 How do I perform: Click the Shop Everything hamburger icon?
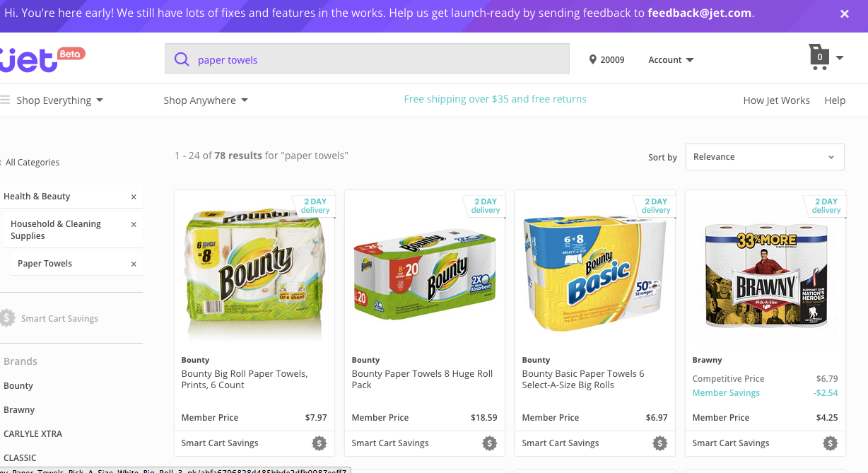pyautogui.click(x=5, y=100)
